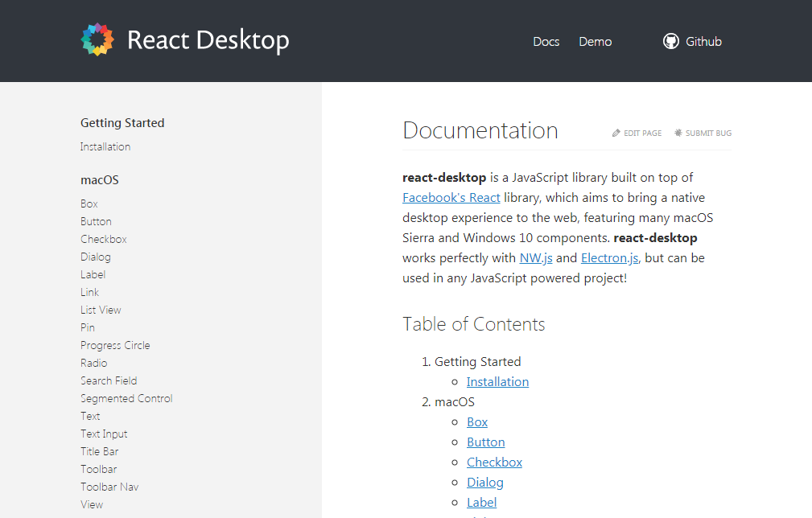Select Radio in the sidebar
Screen dimensions: 812x518
pos(93,364)
